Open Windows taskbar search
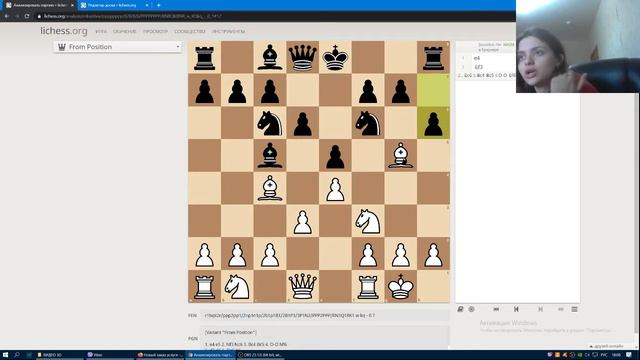 pos(17,355)
